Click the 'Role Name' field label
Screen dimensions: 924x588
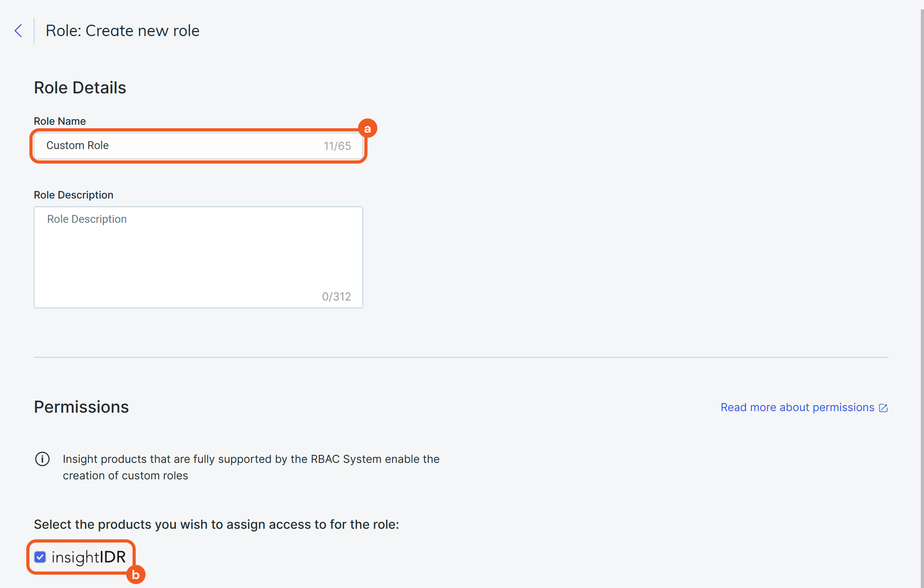(x=60, y=121)
